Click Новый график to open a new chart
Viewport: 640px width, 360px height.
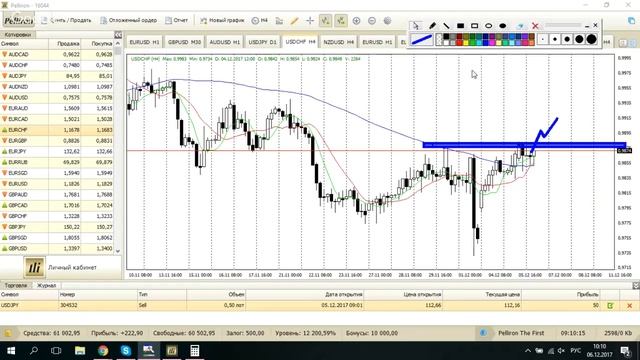point(222,20)
